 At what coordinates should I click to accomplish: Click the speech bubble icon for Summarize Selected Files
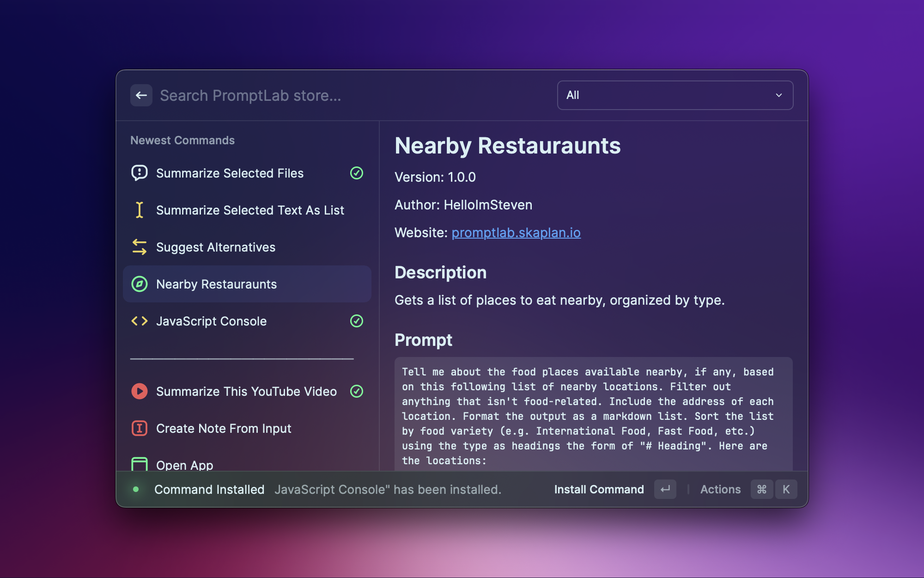click(x=139, y=173)
